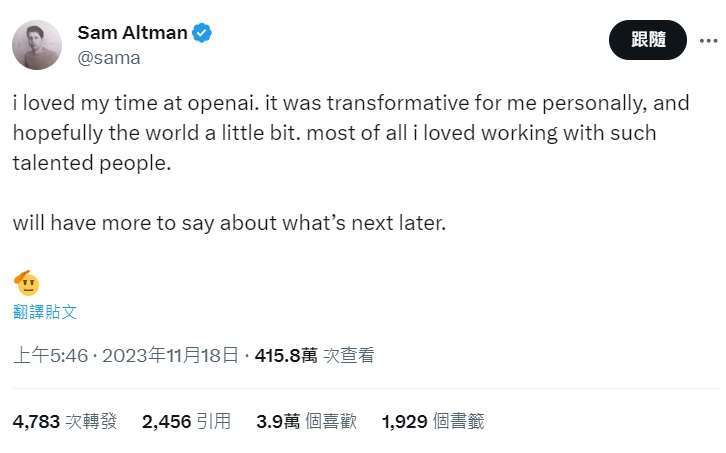
Task: Click the 2023年11月18日 post date
Action: [170, 355]
